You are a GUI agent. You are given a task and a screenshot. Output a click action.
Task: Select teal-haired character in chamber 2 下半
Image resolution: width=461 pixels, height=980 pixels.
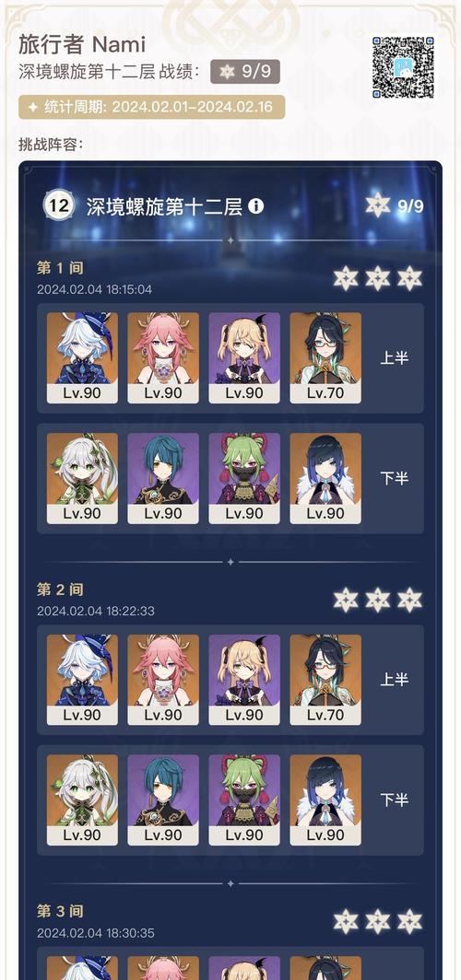point(163,800)
